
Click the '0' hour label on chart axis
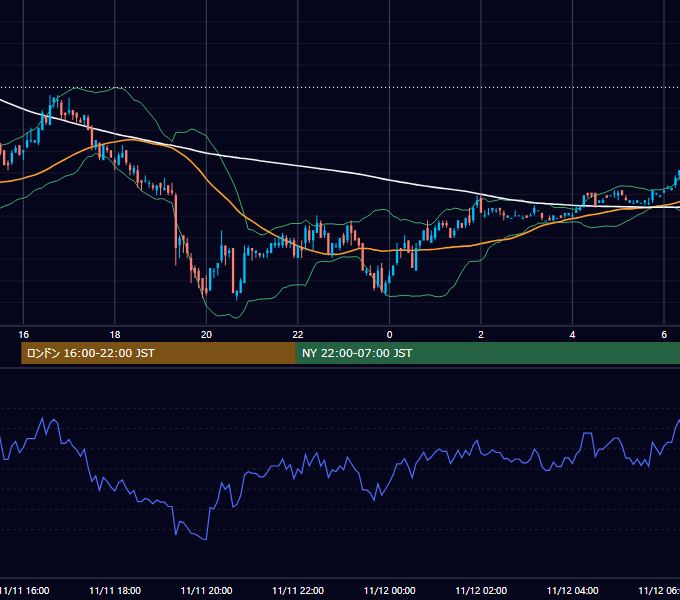click(x=389, y=335)
